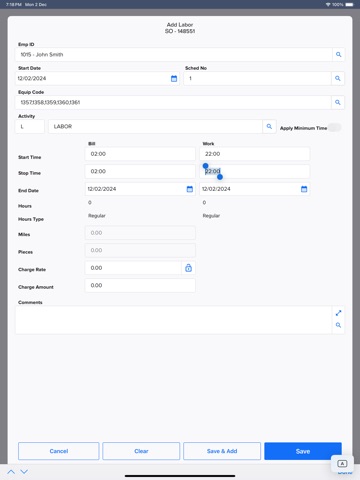Toggle Apply Minimum Time switch
Image resolution: width=360 pixels, height=480 pixels.
pyautogui.click(x=334, y=127)
